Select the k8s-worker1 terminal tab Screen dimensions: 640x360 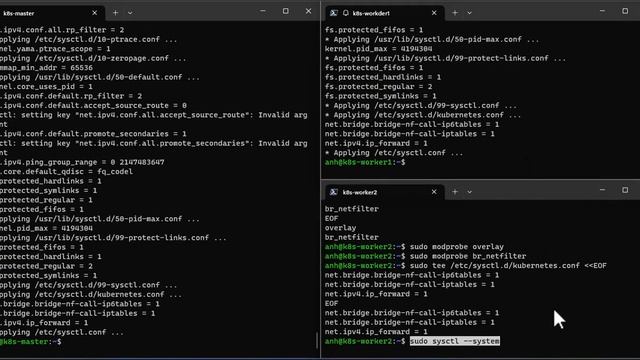pos(384,13)
